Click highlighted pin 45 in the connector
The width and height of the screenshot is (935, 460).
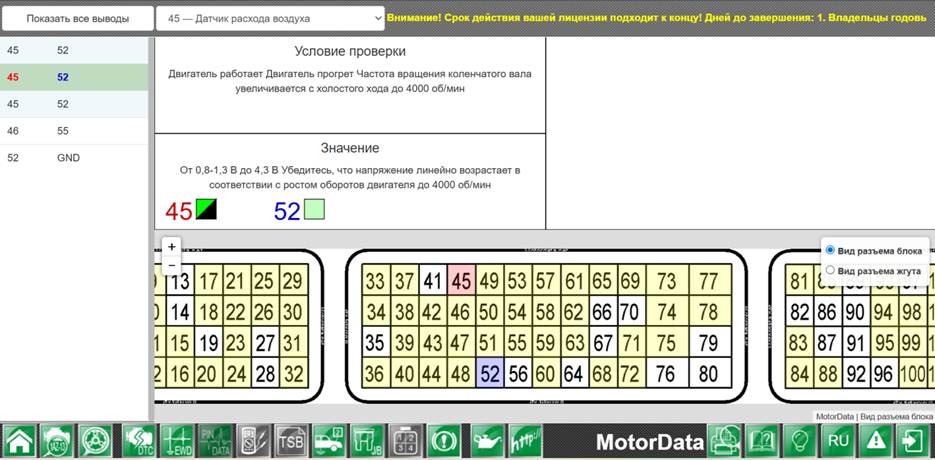point(461,280)
